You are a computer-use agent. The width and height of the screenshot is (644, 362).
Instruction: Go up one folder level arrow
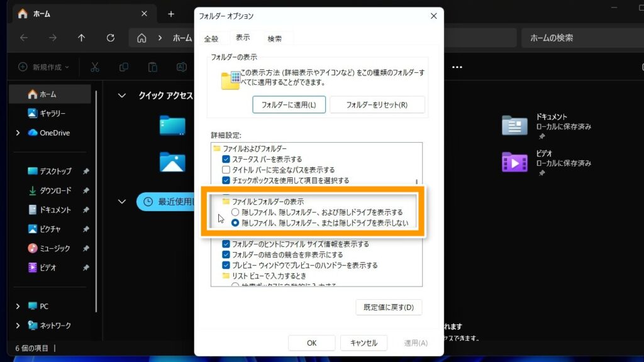coord(81,38)
